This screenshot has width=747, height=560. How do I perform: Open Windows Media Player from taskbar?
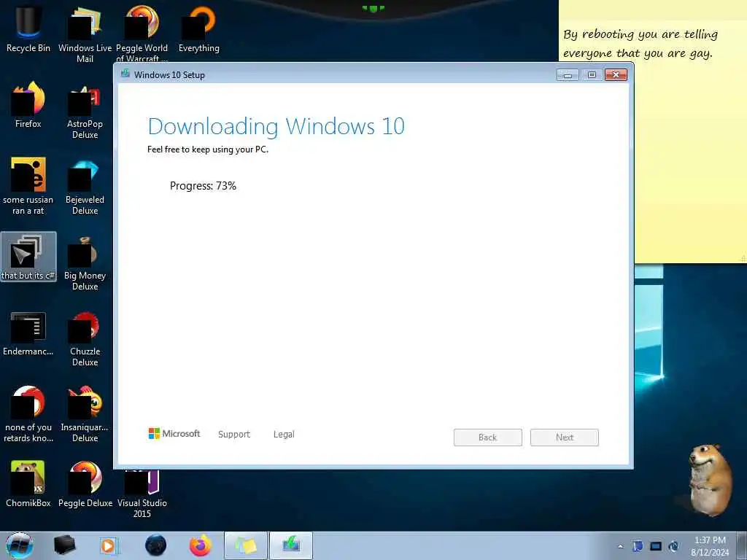[109, 545]
